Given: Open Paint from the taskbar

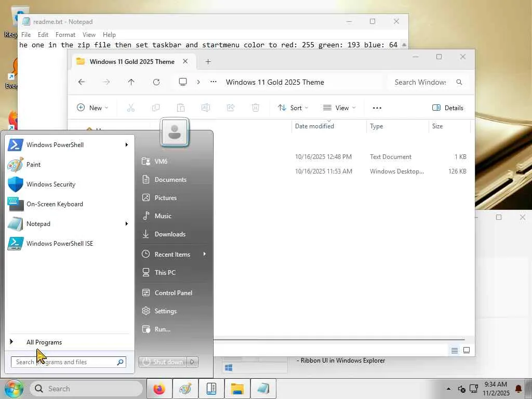Looking at the screenshot, I should (185, 389).
